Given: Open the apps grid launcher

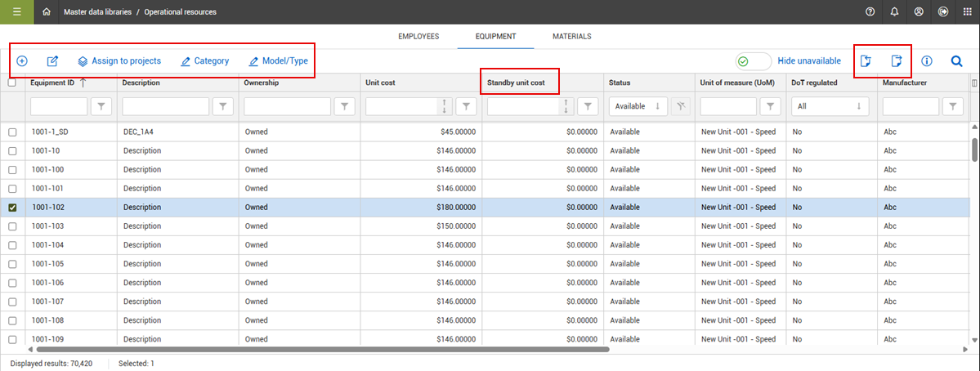Looking at the screenshot, I should [967, 11].
